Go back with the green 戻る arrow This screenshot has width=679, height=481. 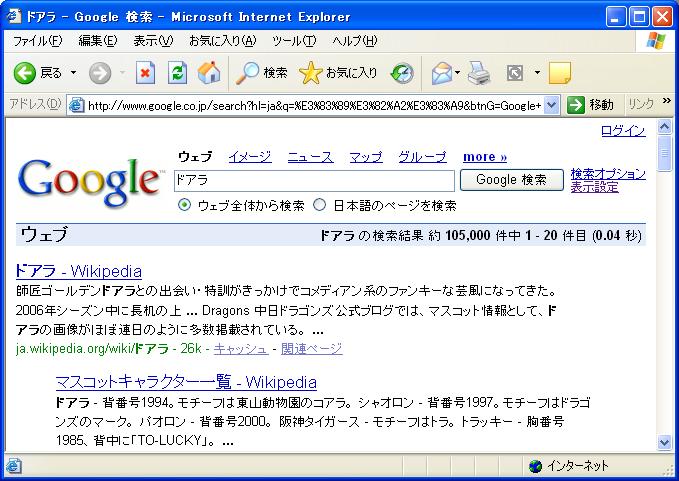click(25, 73)
